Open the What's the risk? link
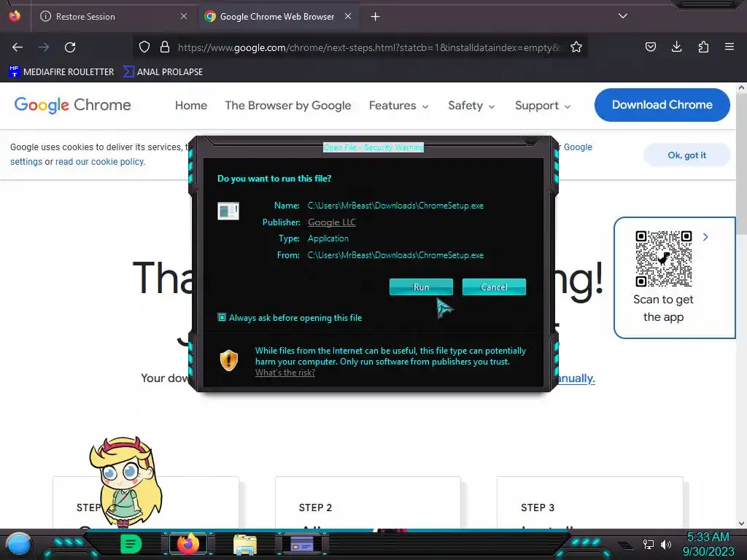Screen dimensions: 747x560 tap(285, 373)
